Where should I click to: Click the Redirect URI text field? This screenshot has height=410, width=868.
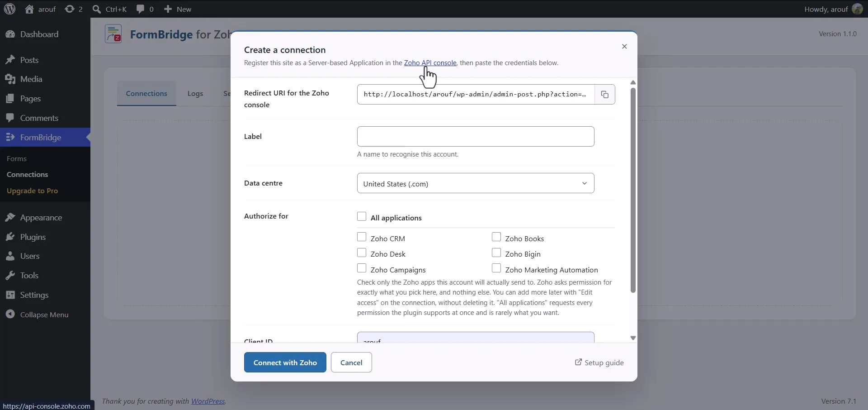[x=476, y=95]
